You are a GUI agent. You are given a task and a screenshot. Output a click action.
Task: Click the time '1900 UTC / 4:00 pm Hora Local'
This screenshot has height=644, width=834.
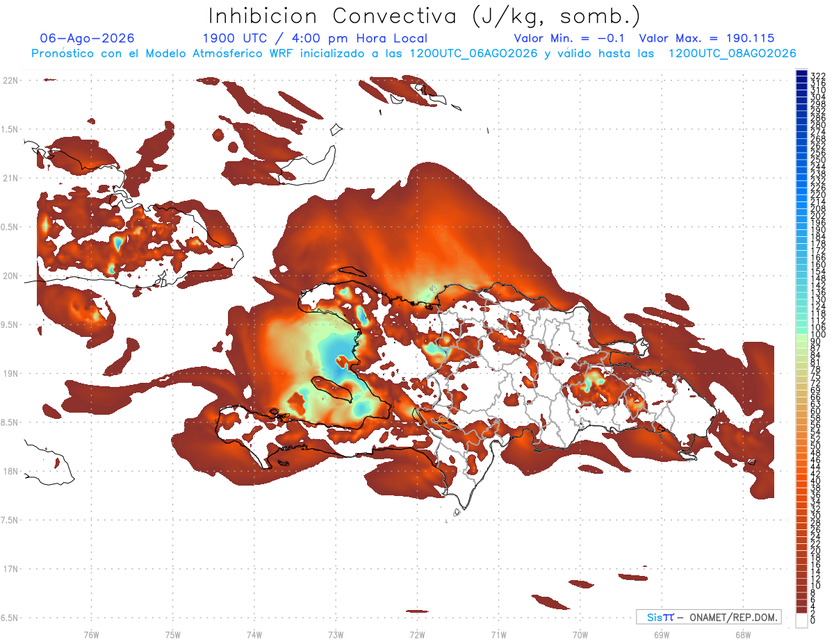(x=315, y=38)
